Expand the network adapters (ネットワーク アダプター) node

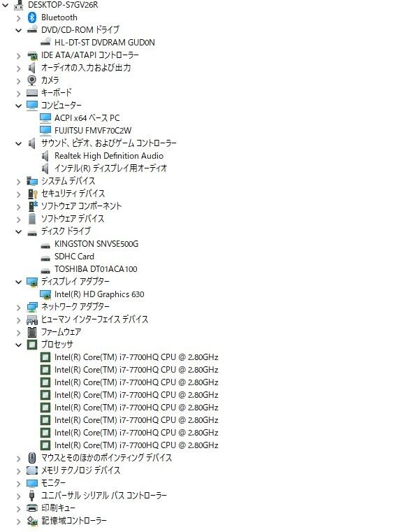point(18,307)
